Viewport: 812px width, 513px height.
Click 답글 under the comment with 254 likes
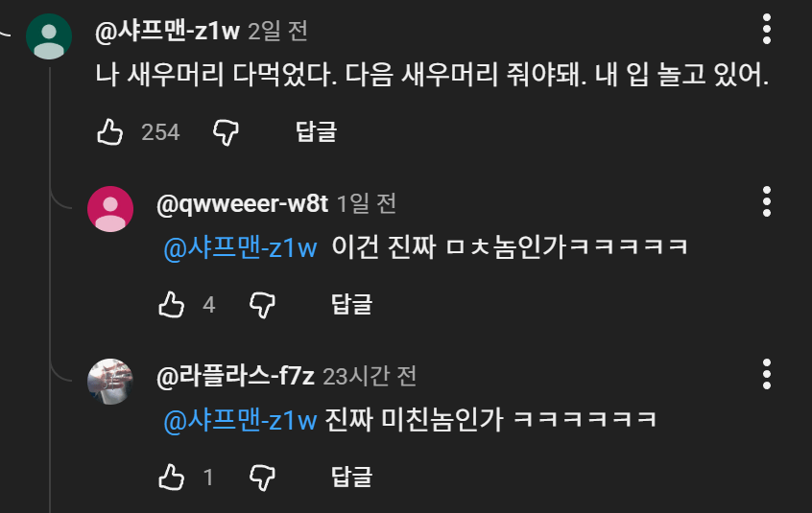[317, 132]
